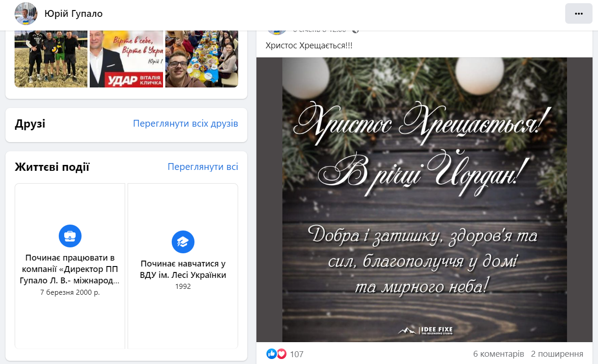Open the volleyball team photo thumbnail
This screenshot has height=364, width=598.
point(51,59)
